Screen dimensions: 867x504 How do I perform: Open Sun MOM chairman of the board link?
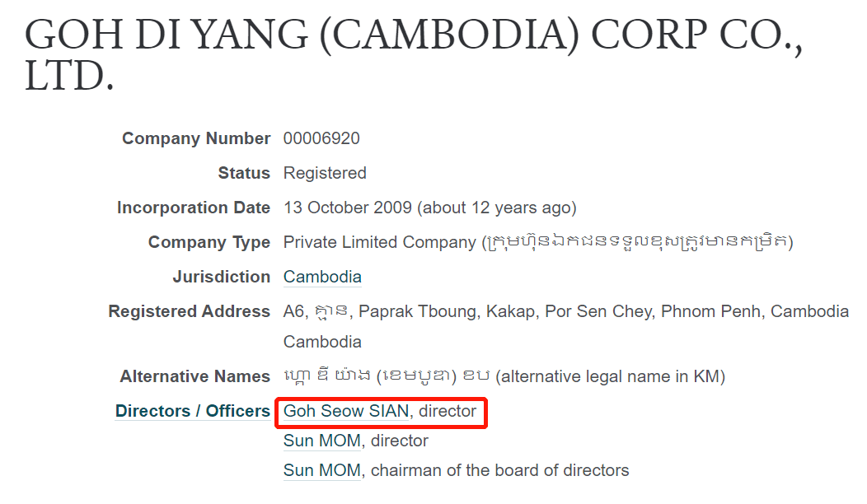pyautogui.click(x=321, y=471)
